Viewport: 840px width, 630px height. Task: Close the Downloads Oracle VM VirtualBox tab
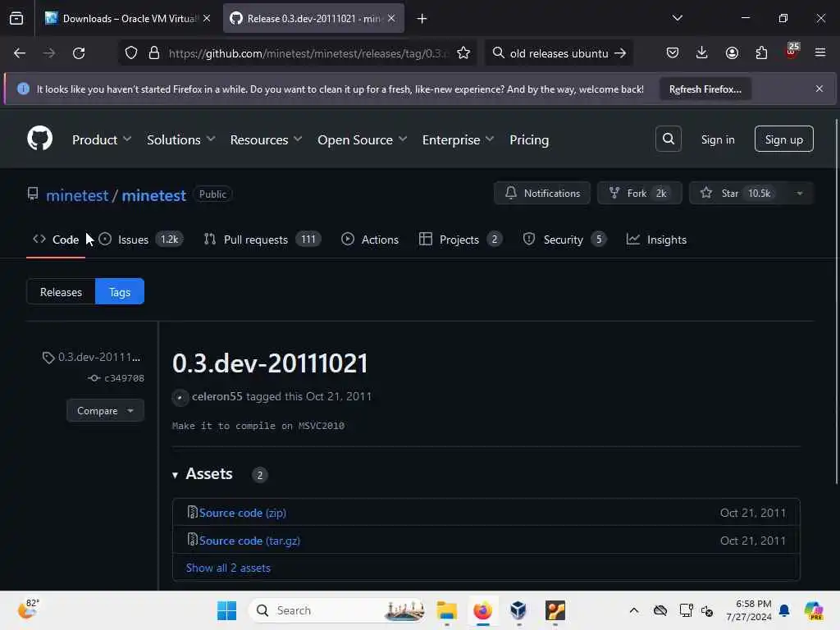(207, 18)
